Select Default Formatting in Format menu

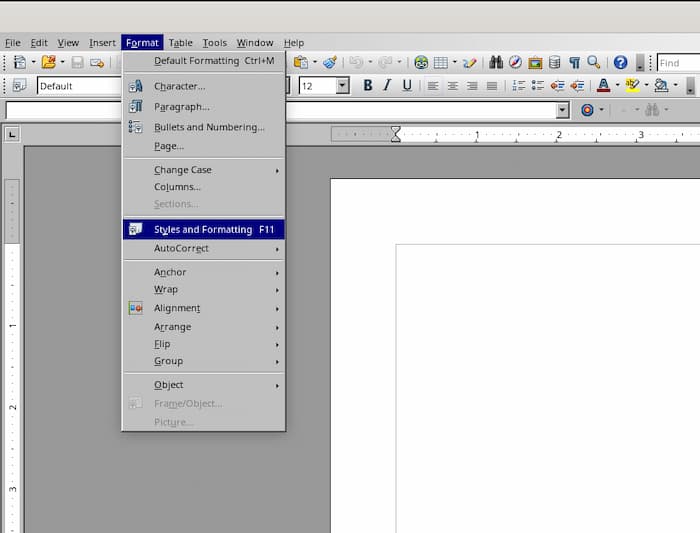coord(204,61)
